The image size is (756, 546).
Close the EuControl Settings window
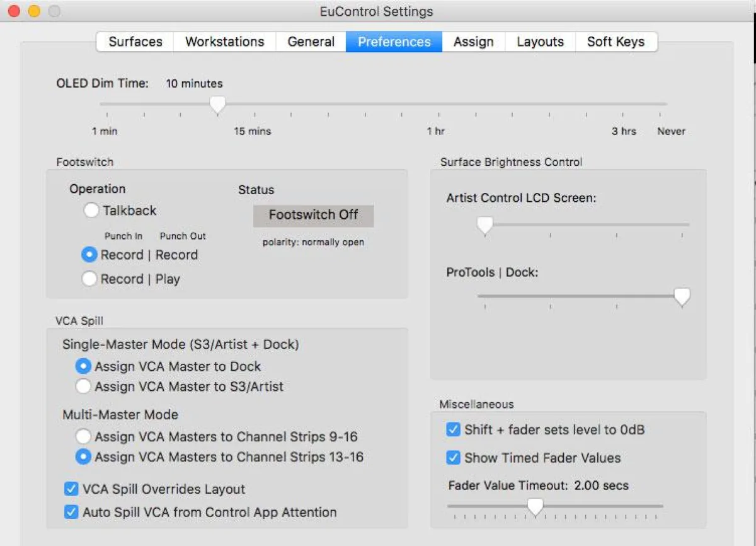coord(14,11)
